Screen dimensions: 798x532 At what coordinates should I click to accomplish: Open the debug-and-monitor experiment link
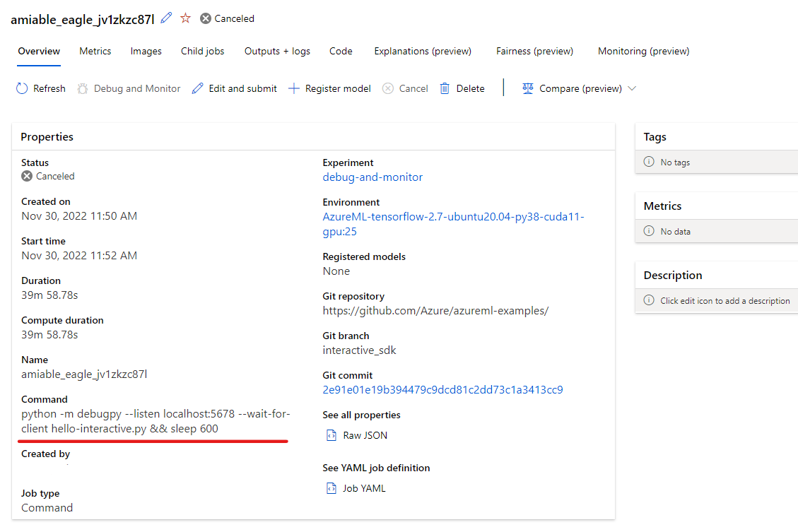pos(372,177)
